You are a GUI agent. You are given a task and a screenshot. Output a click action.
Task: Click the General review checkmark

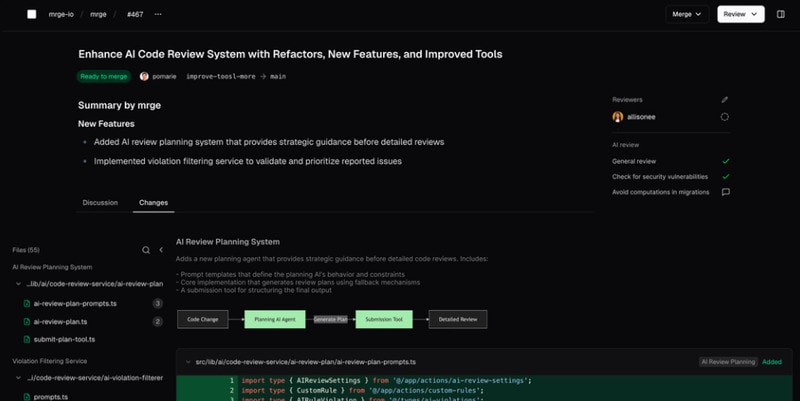725,161
